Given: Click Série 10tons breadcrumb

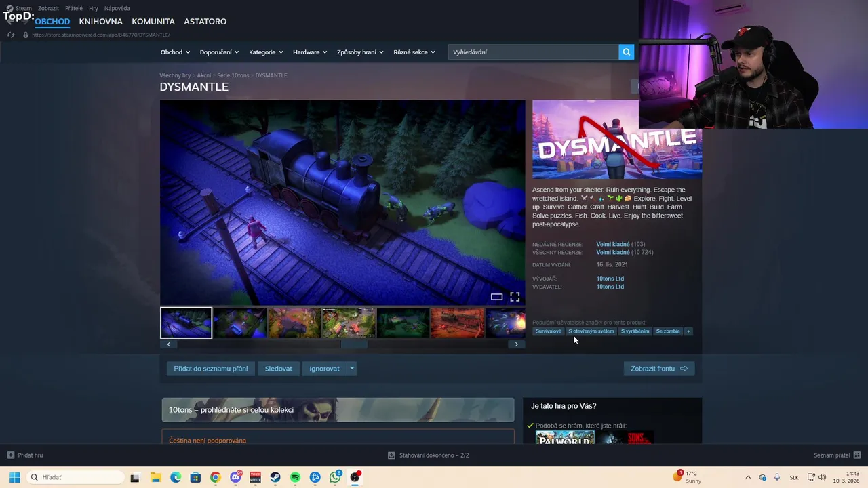Looking at the screenshot, I should tap(233, 75).
